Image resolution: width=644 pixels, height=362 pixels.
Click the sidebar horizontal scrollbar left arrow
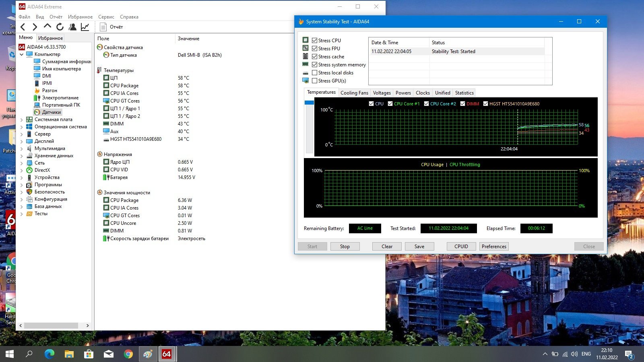coord(21,325)
